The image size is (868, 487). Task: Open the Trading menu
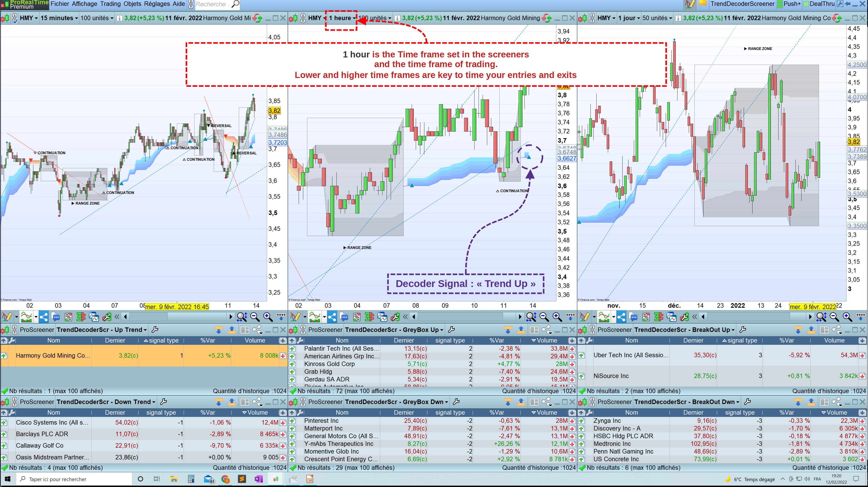tap(110, 4)
